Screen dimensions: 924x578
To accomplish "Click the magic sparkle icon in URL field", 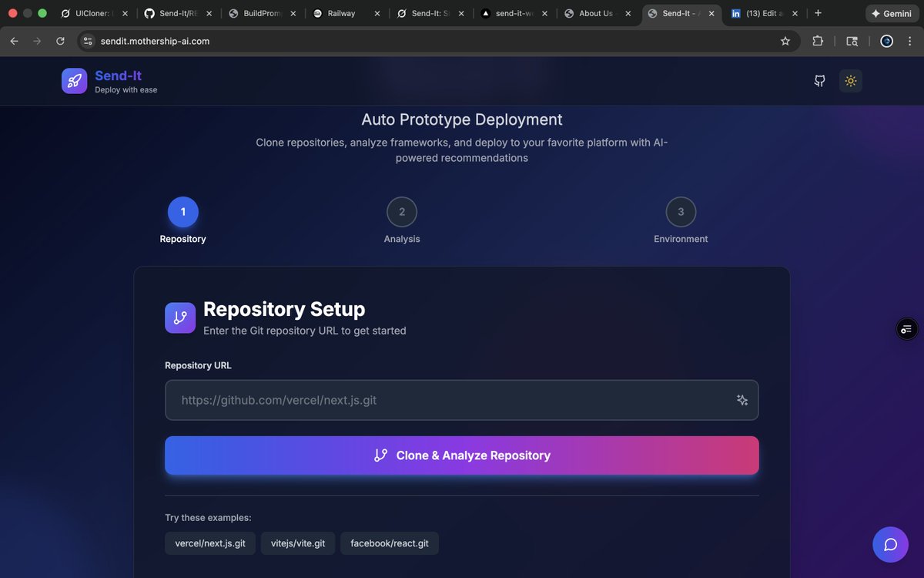I will click(x=742, y=400).
